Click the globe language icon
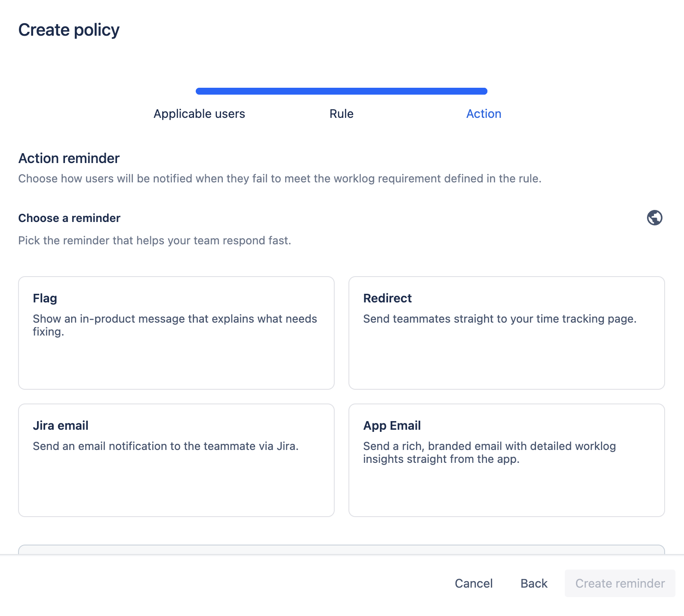The image size is (684, 616). coord(654,218)
